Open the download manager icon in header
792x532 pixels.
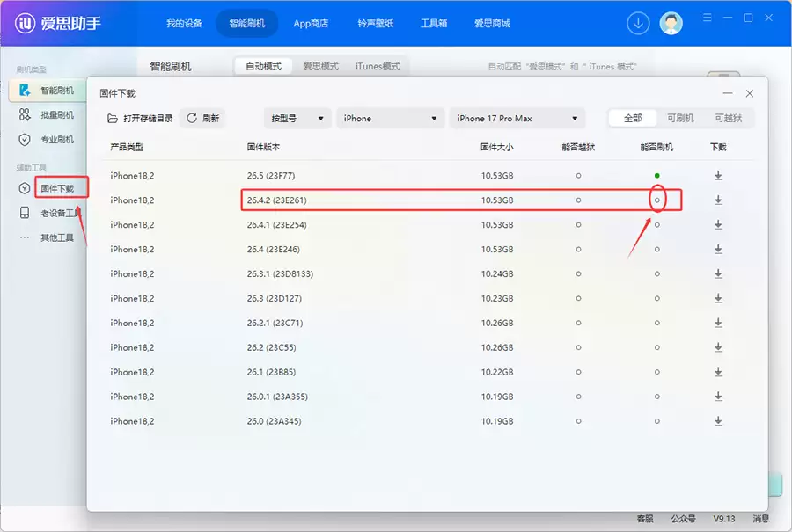tap(638, 23)
